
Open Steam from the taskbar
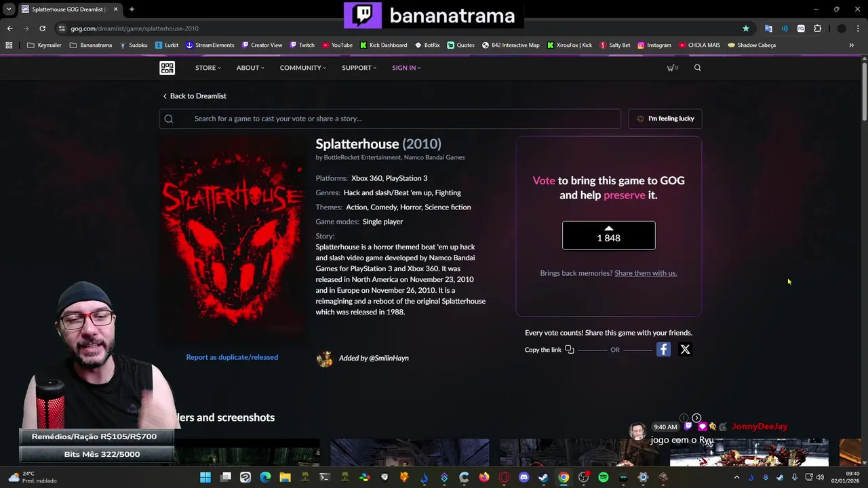(543, 477)
